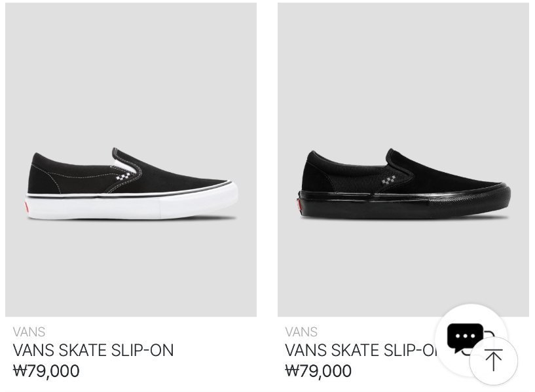535x392 pixels.
Task: Click the right VANS SKATE SLIP-ON title
Action: tap(361, 350)
